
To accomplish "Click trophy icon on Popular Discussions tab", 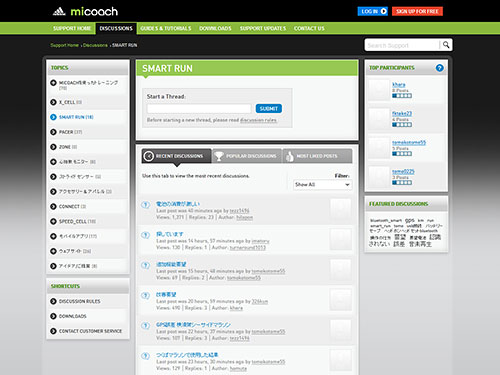I will point(219,156).
